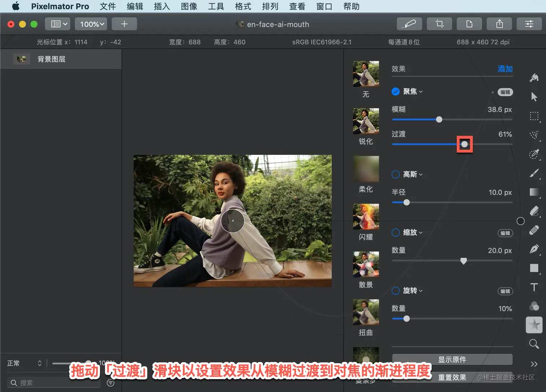Click the 过渡 transition slider handle

pos(464,144)
